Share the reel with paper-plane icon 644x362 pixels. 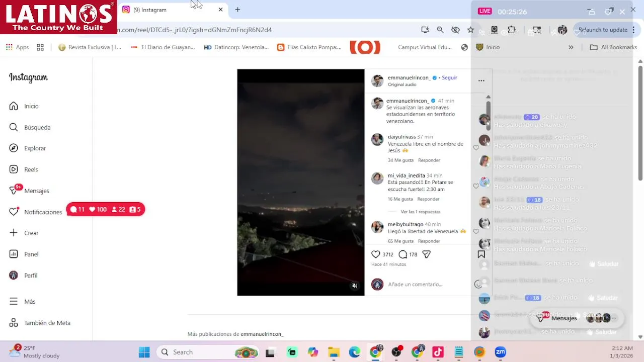[x=426, y=254]
